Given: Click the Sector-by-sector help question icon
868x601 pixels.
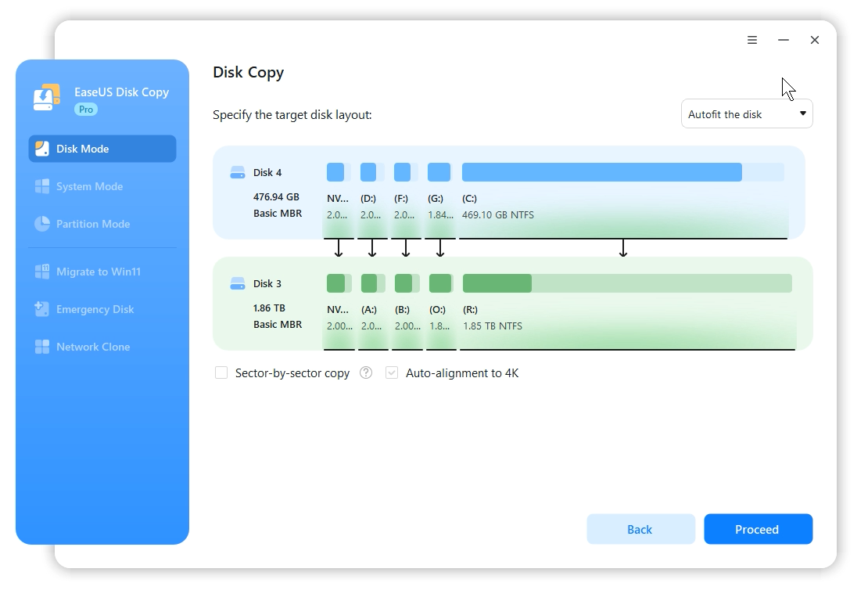Looking at the screenshot, I should pyautogui.click(x=366, y=372).
